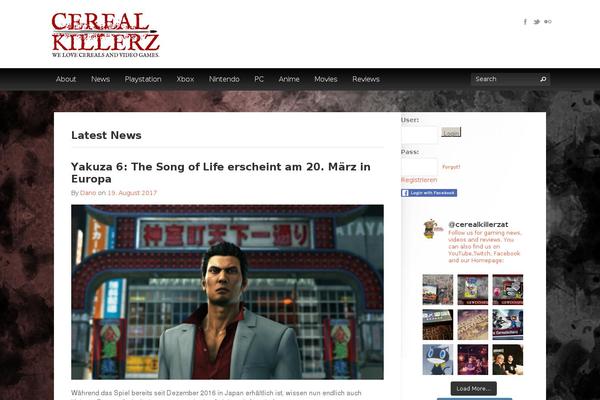Viewport: 600px width, 400px height.
Task: Open the Anime menu item
Action: click(289, 79)
